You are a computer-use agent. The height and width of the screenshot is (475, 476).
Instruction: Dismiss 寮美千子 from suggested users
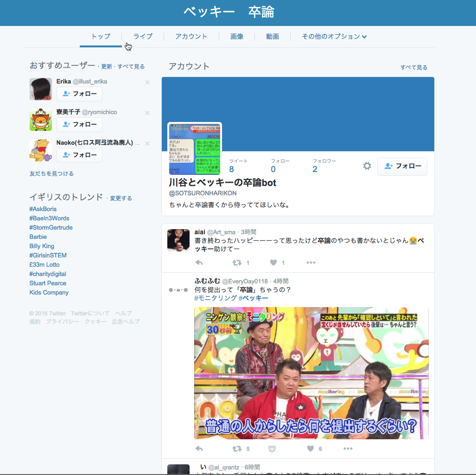click(x=147, y=113)
